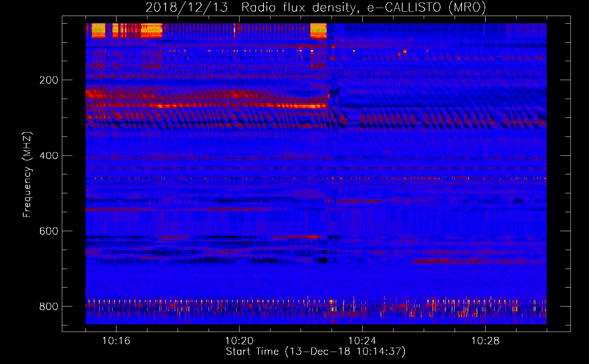Click the plot title 'Radio flux density, e-CALLISTO (MRO)'
The width and height of the screenshot is (589, 364).
(x=363, y=8)
